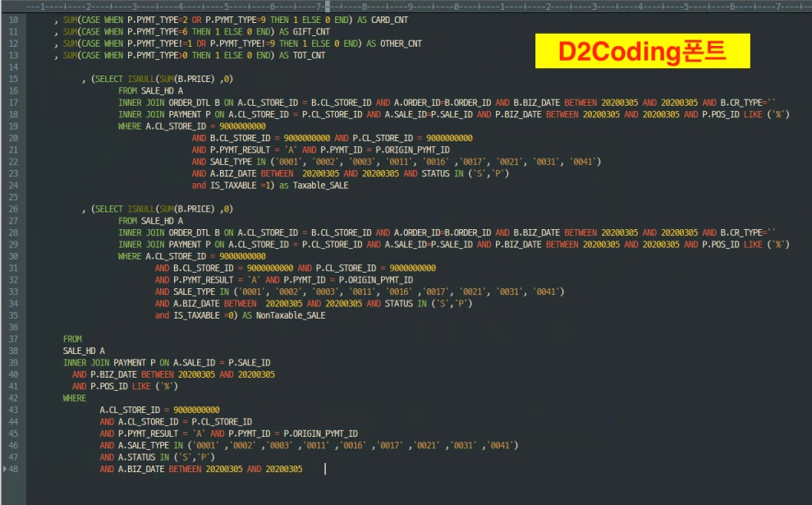
Task: Select line number 10 in the gutter
Action: click(x=13, y=20)
